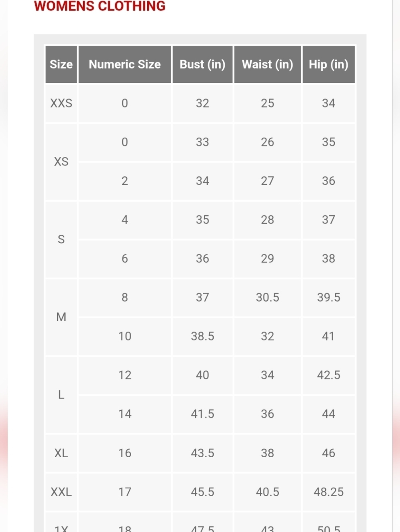The width and height of the screenshot is (400, 532).
Task: Select numeric size 12 cell
Action: tap(125, 375)
